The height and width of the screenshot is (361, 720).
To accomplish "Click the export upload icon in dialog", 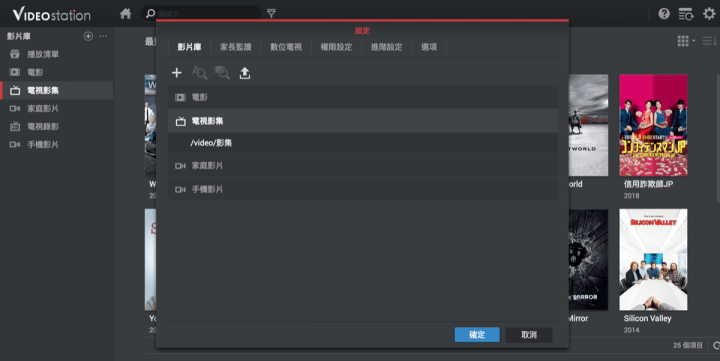I will pos(245,73).
